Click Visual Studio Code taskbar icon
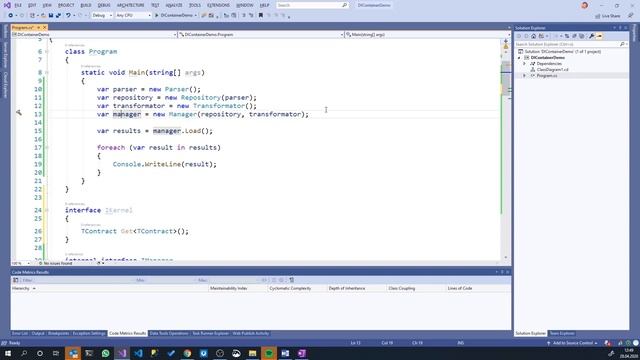The height and width of the screenshot is (360, 640). coord(138,353)
